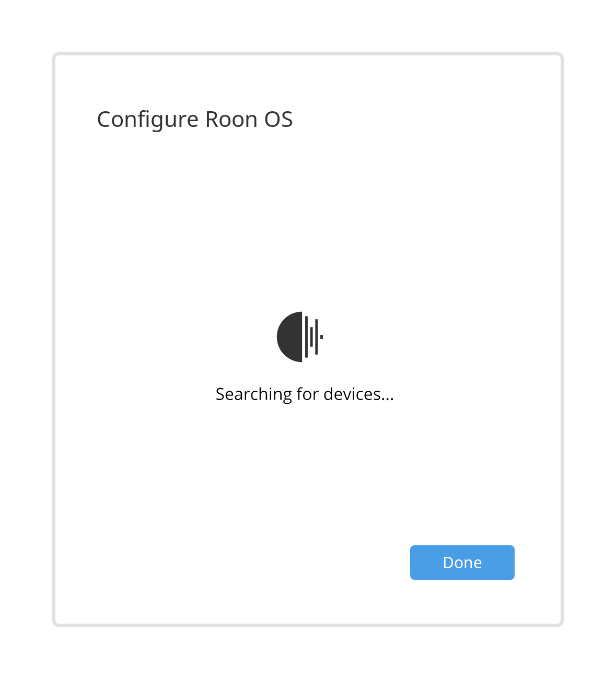Tap the Roon spinner above the searching text
The height and width of the screenshot is (679, 616).
(x=300, y=337)
